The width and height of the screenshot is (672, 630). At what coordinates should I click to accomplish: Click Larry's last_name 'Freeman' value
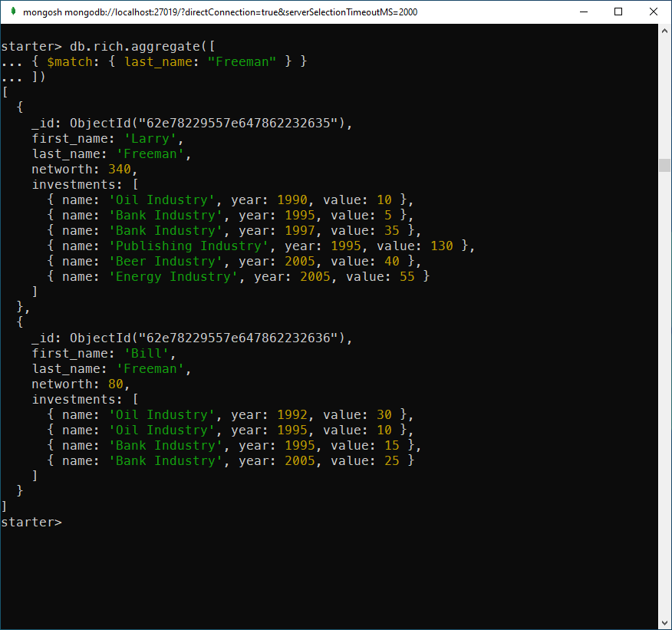(x=150, y=154)
